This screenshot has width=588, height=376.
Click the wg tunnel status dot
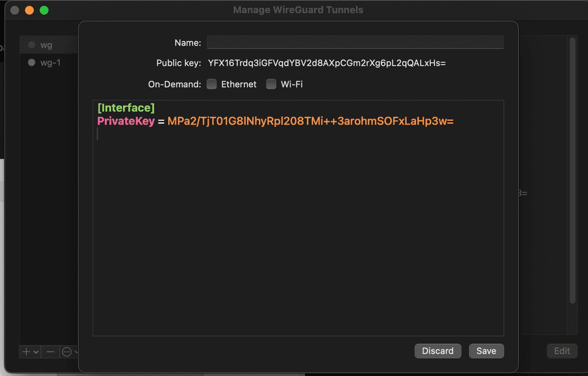point(32,45)
